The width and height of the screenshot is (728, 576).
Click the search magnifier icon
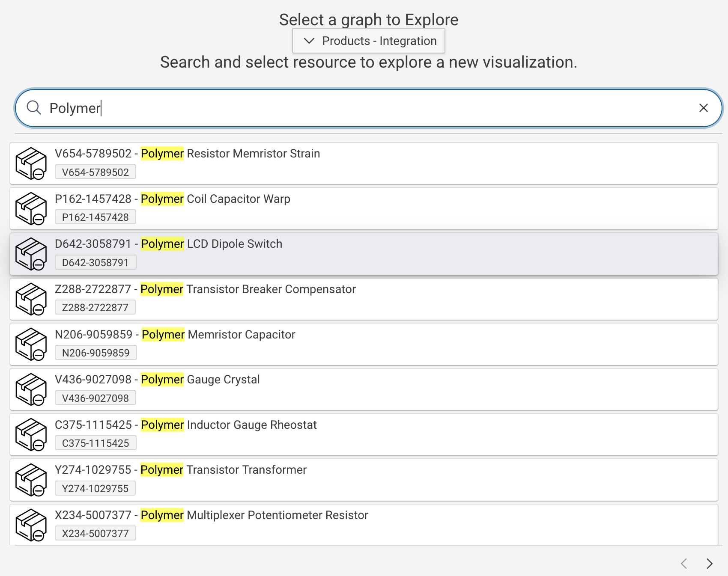click(34, 108)
